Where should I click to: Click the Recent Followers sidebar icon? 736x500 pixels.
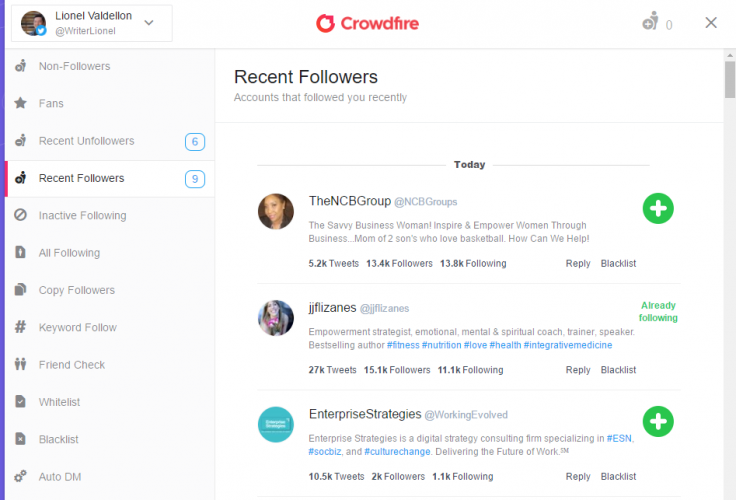click(x=20, y=178)
